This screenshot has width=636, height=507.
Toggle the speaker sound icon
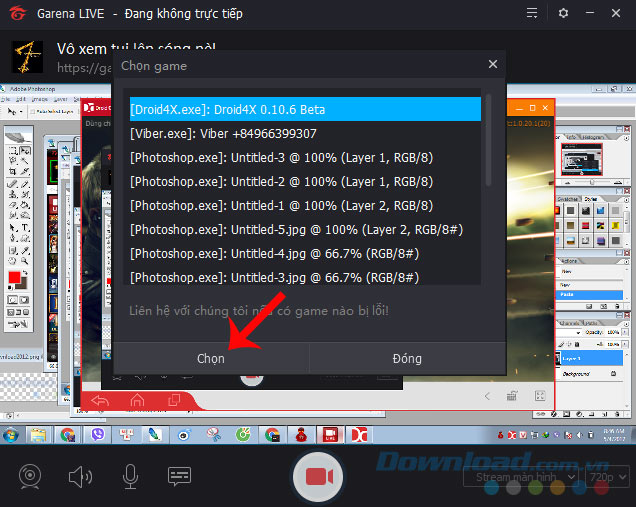coord(80,476)
